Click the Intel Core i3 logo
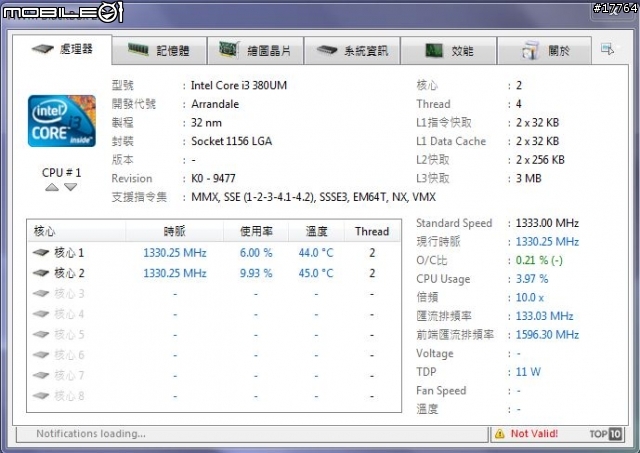Viewport: 640px width, 453px height. pyautogui.click(x=62, y=121)
